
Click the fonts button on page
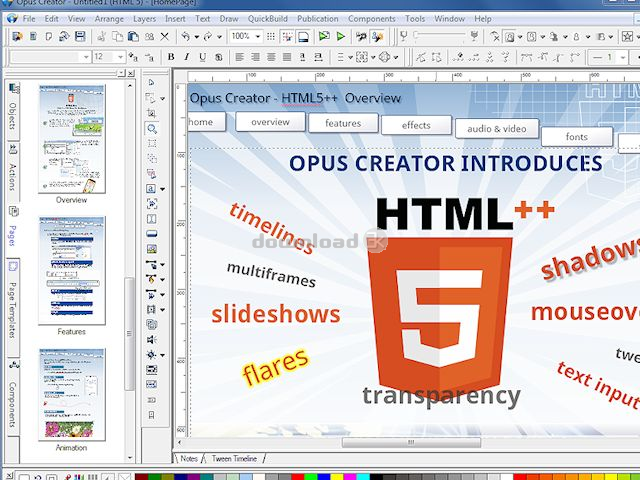point(577,136)
